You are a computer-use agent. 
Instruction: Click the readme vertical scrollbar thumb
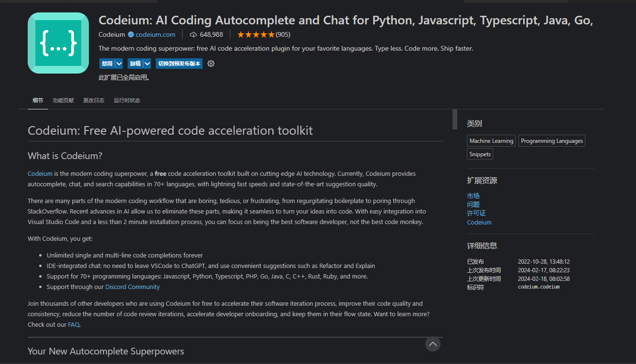[455, 119]
